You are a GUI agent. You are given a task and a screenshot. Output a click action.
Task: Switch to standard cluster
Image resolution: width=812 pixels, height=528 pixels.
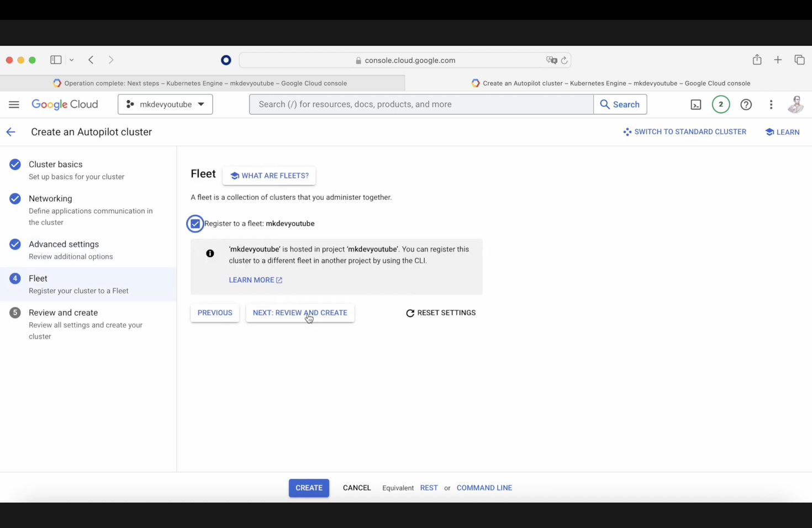(x=684, y=132)
